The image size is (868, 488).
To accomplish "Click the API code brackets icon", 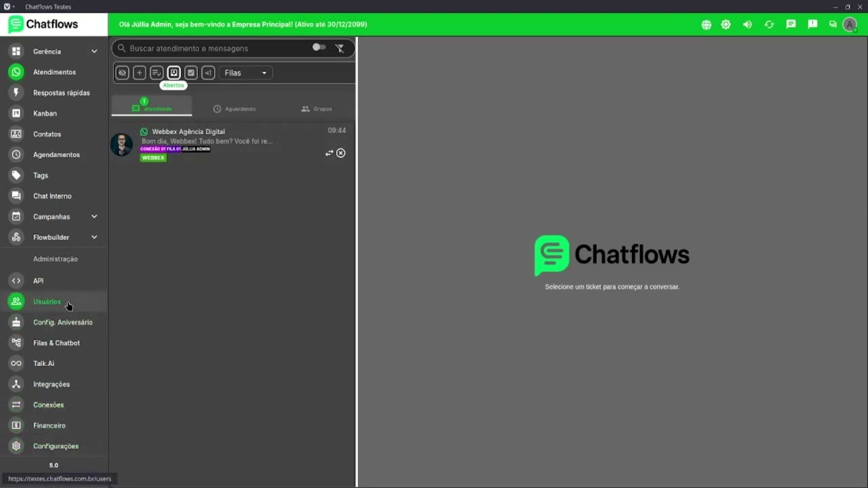I will pos(16,281).
